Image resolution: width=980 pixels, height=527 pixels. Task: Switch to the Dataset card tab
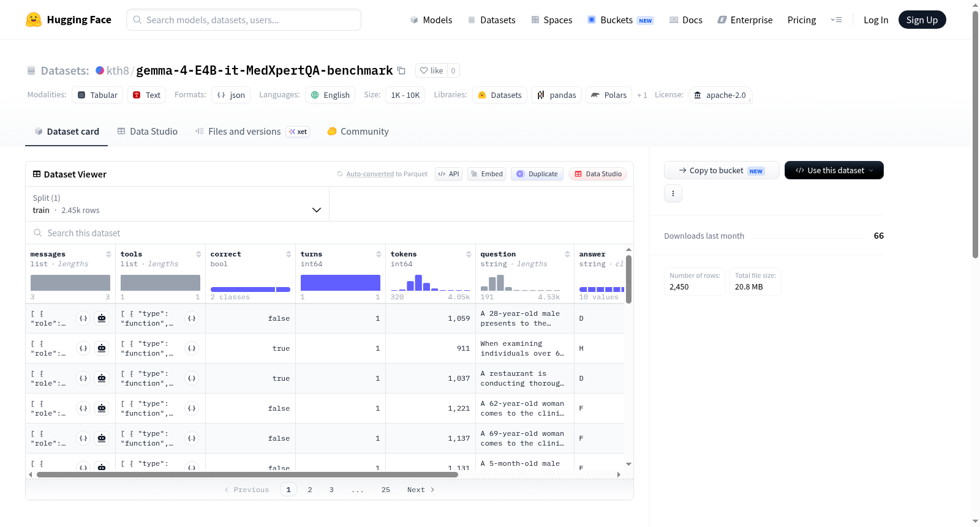[66, 131]
